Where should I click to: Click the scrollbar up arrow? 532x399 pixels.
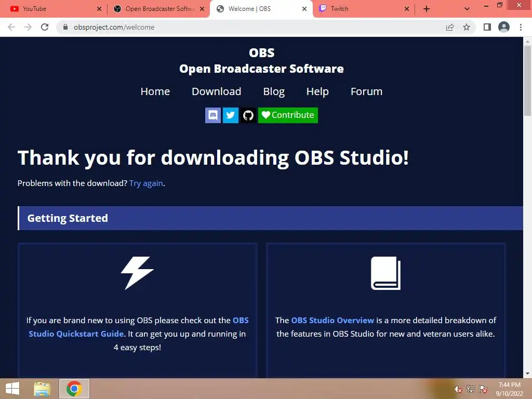click(x=527, y=42)
